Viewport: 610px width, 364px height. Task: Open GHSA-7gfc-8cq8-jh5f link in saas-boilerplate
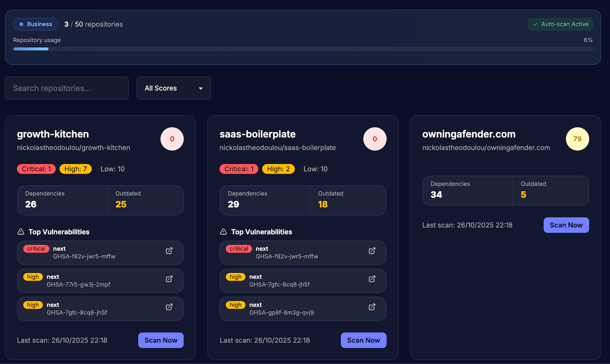[372, 279]
